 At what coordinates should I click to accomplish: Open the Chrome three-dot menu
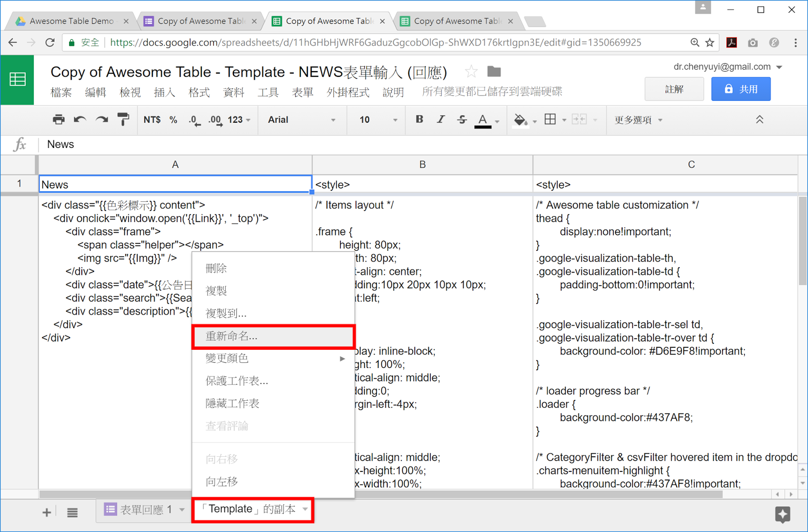pos(795,43)
